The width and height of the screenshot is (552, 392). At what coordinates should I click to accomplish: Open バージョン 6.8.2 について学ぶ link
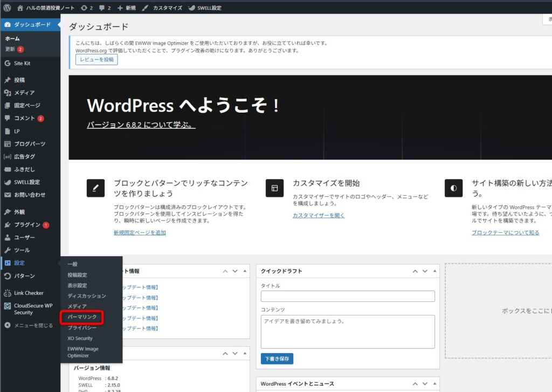(141, 125)
